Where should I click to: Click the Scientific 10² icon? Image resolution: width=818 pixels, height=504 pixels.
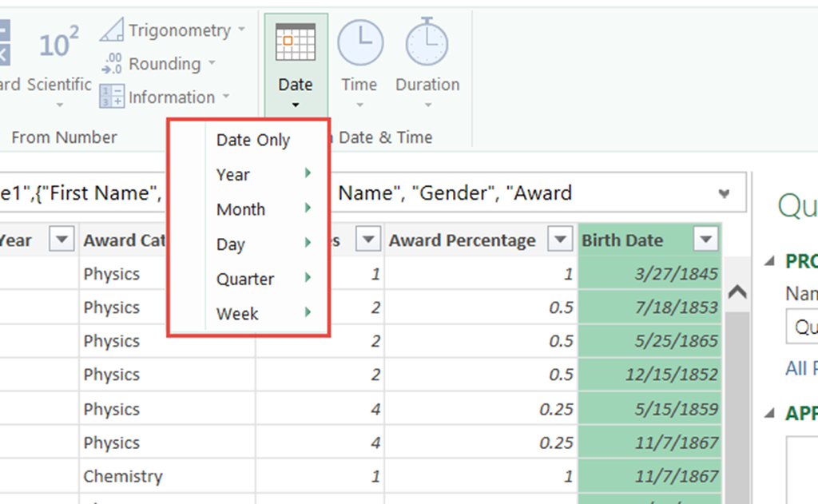[x=59, y=45]
